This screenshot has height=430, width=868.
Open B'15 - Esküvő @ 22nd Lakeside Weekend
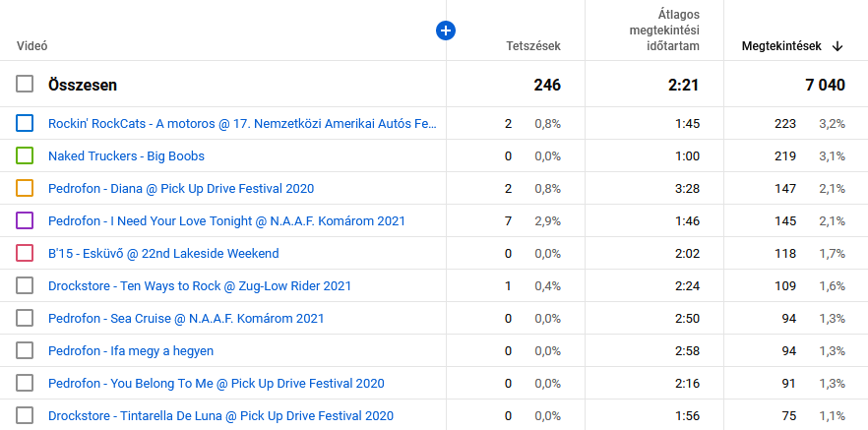pyautogui.click(x=163, y=253)
